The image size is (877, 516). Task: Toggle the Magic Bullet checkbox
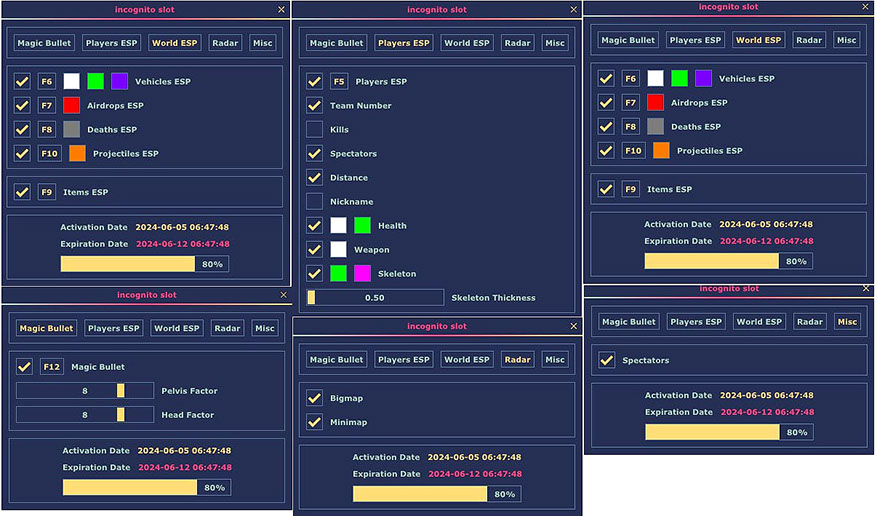[x=24, y=367]
